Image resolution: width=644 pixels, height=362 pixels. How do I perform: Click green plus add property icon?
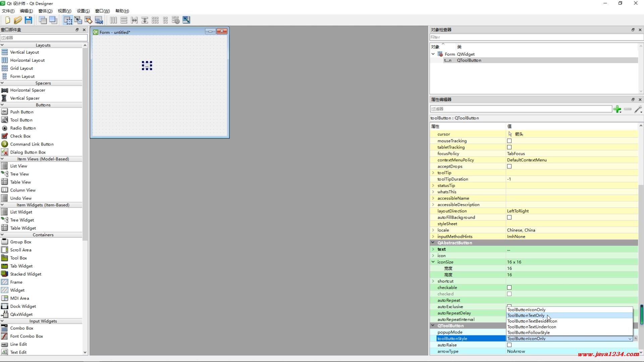coord(617,109)
